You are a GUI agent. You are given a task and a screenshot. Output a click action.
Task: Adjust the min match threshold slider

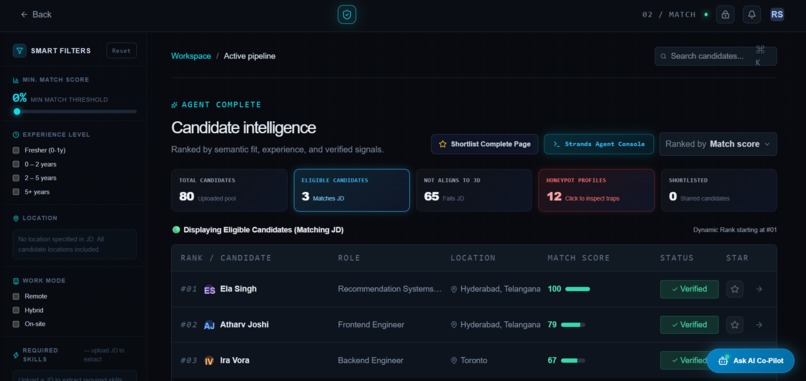(75, 111)
